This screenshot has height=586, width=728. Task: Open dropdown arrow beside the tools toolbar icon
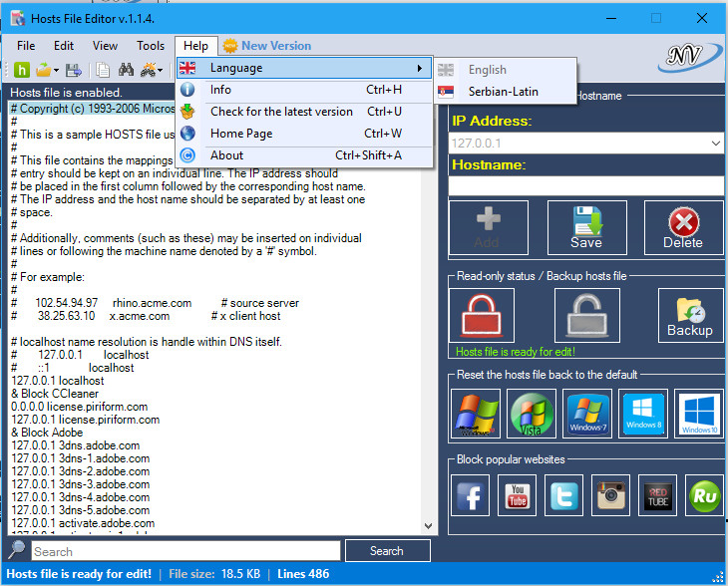click(161, 71)
